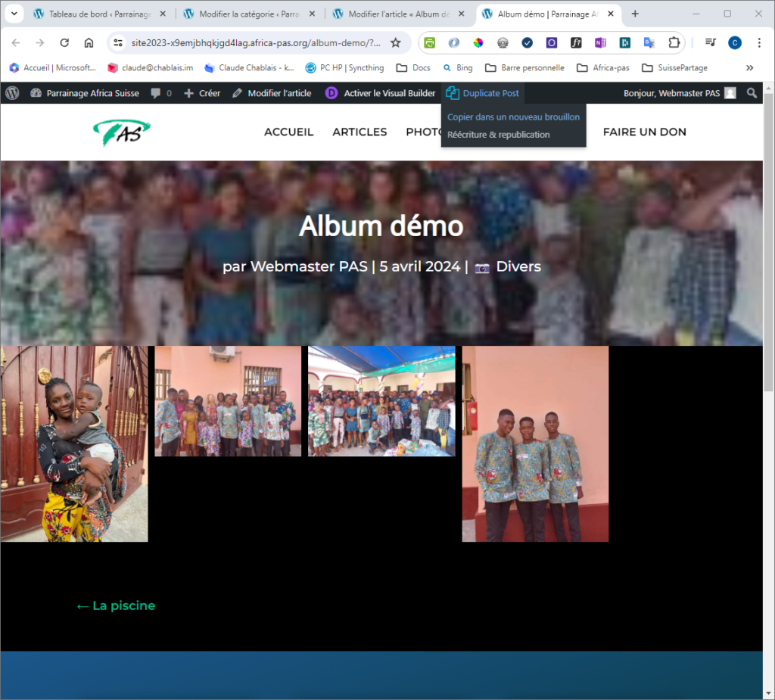This screenshot has height=700, width=775.
Task: Reload the page
Action: [x=64, y=42]
